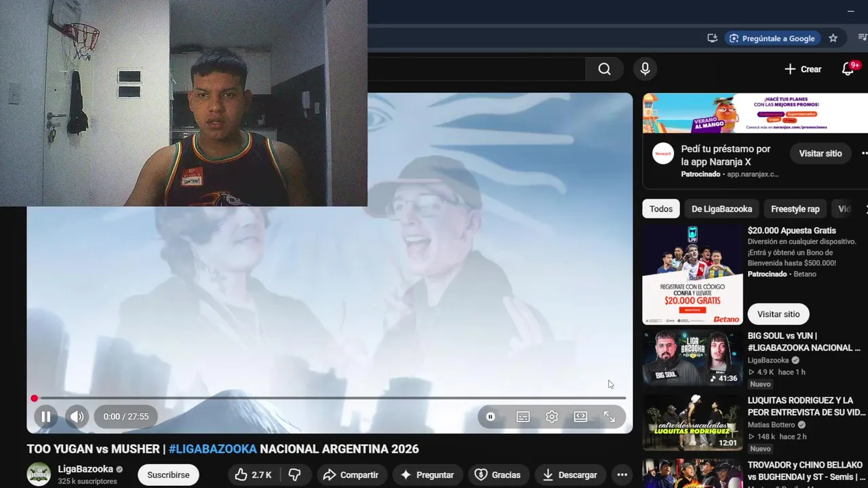868x488 pixels.
Task: Click the 325 k suscriptores text
Action: coord(87,481)
